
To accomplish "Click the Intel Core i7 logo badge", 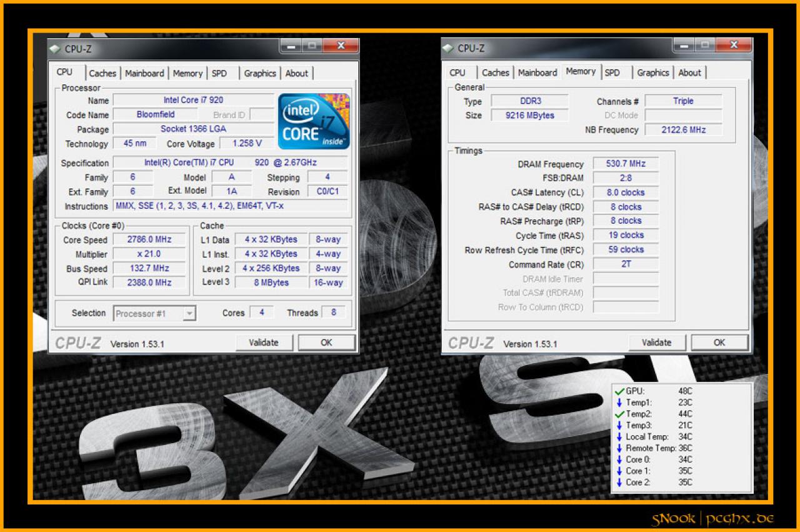I will pos(314,121).
